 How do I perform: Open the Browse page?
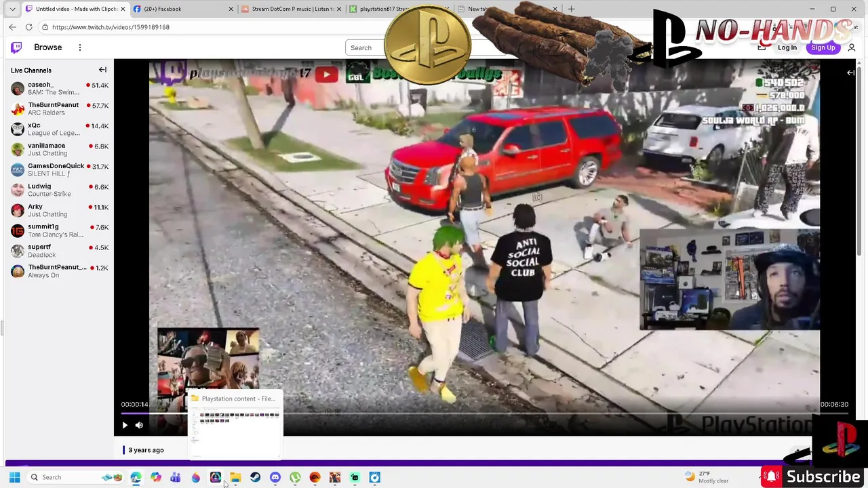[48, 47]
